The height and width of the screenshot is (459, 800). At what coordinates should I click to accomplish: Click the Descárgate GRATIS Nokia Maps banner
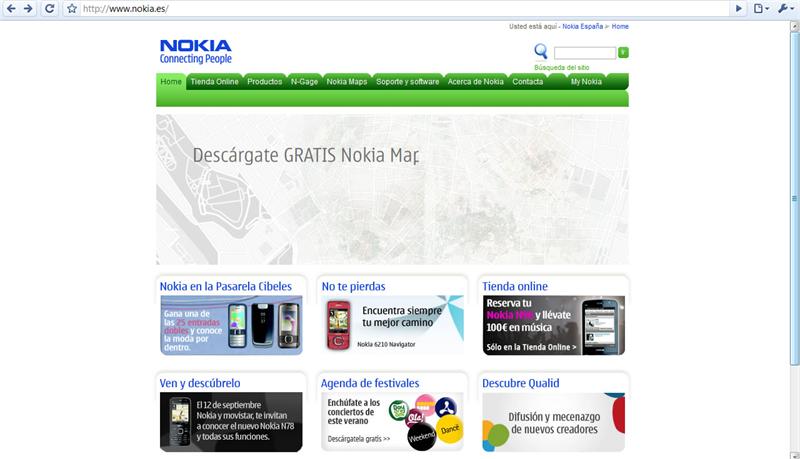click(392, 189)
